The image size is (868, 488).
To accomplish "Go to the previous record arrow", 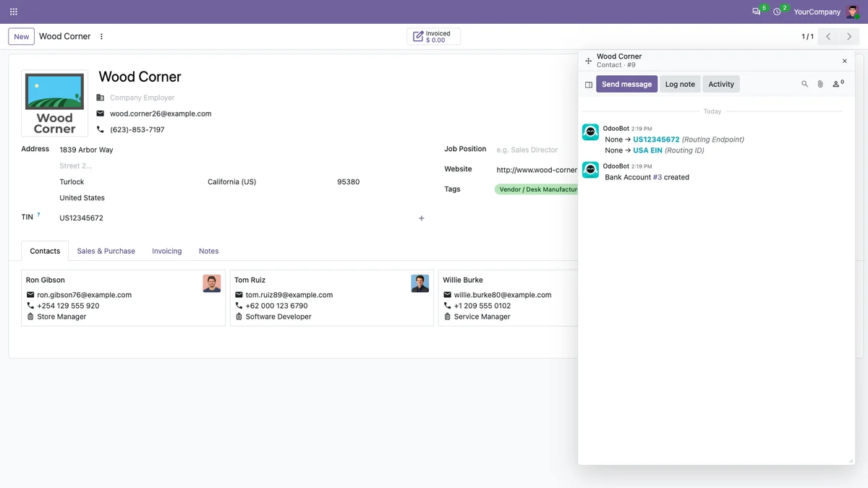I will point(828,36).
